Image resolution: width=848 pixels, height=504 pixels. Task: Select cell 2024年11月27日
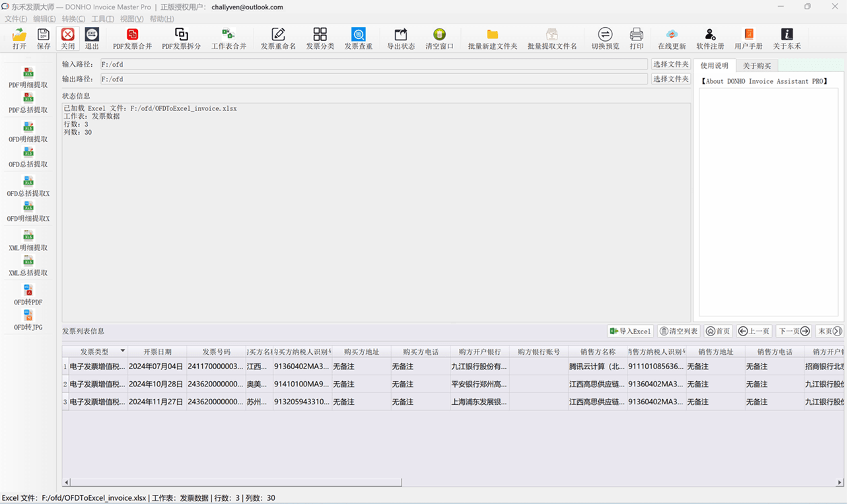157,402
